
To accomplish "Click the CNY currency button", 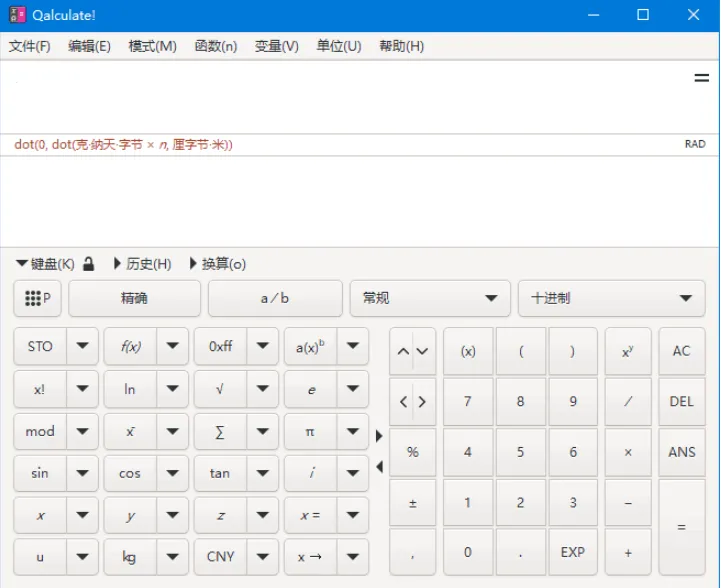I will tap(220, 557).
